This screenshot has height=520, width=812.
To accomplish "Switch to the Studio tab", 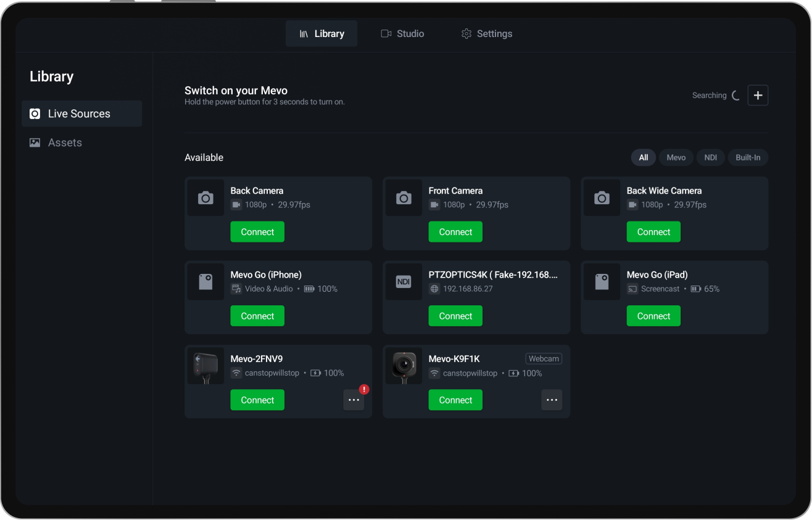I will (402, 34).
